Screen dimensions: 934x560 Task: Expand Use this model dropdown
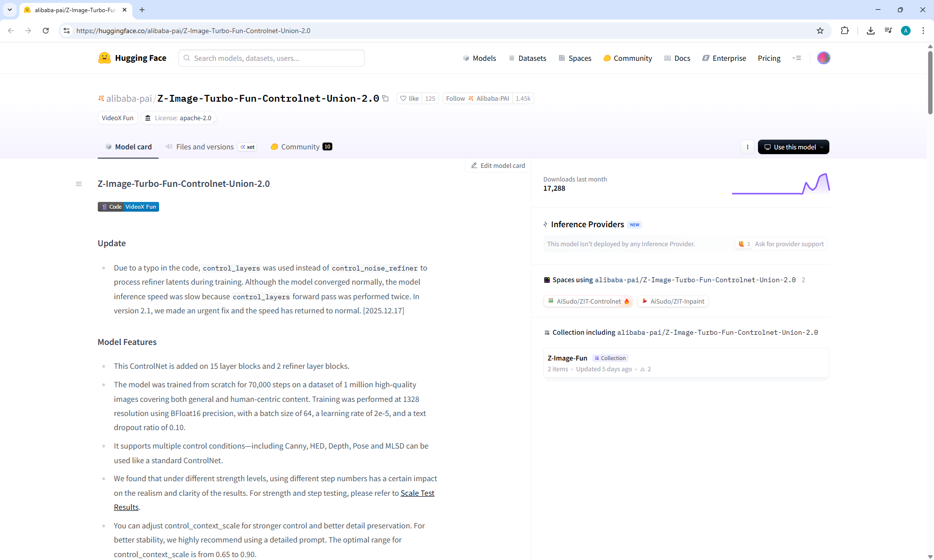[x=793, y=147]
